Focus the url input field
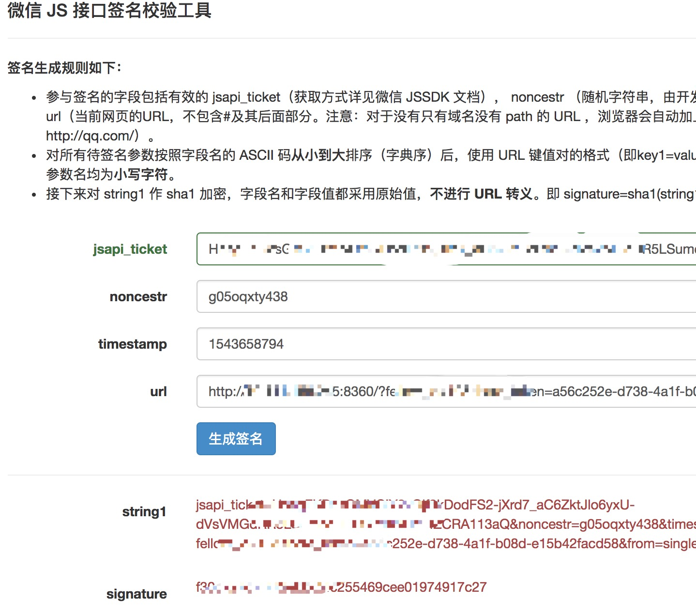696x616 pixels. (x=446, y=391)
